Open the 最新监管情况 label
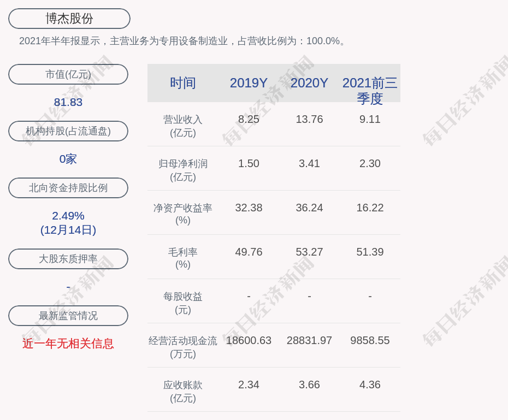Image resolution: width=508 pixels, height=420 pixels. point(68,316)
